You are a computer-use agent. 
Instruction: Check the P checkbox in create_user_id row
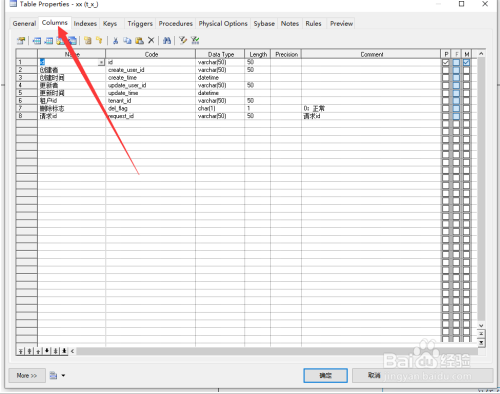point(446,70)
